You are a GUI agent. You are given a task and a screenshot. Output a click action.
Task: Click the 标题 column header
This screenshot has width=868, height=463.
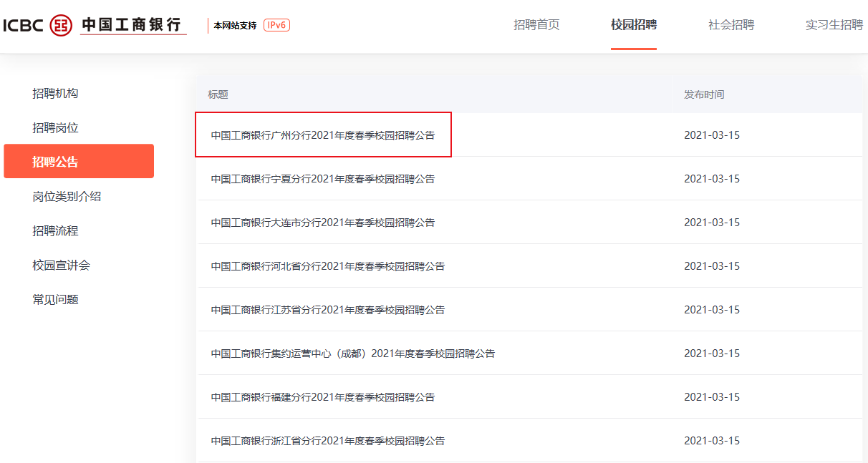218,94
